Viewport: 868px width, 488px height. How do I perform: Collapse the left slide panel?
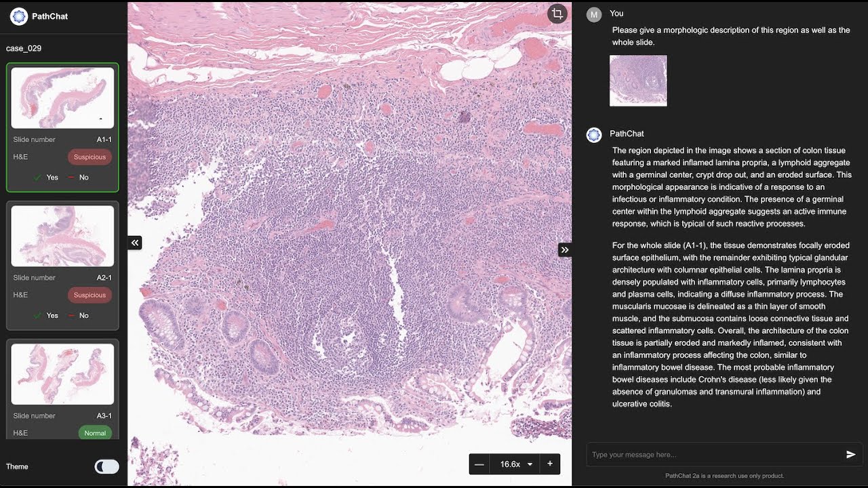click(135, 243)
